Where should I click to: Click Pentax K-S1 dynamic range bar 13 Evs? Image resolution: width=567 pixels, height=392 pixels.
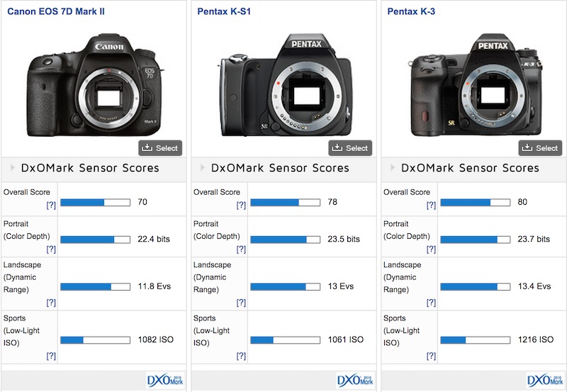[x=286, y=287]
